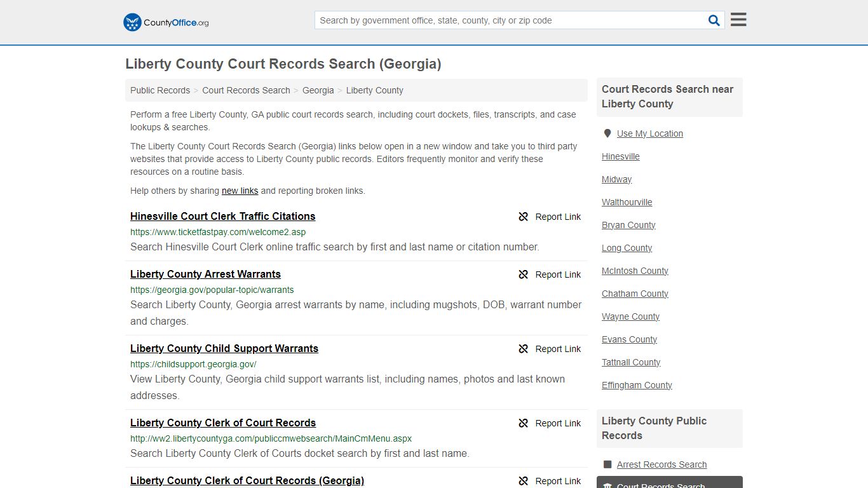The width and height of the screenshot is (868, 488).
Task: Open Hinesville Court Clerk Traffic Citations title
Action: click(x=223, y=216)
